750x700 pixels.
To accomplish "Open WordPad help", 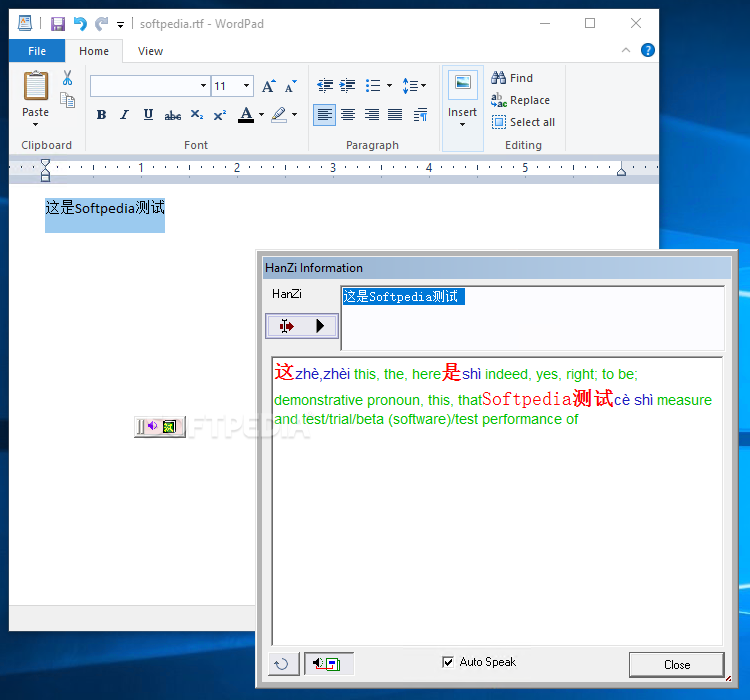I will [x=647, y=50].
